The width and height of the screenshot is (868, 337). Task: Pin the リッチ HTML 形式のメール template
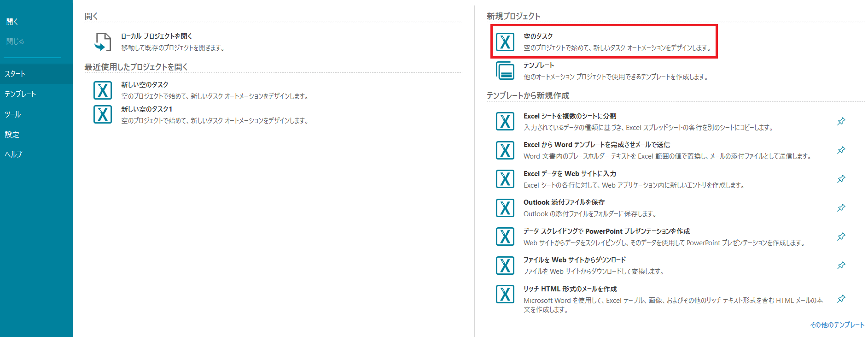[841, 299]
